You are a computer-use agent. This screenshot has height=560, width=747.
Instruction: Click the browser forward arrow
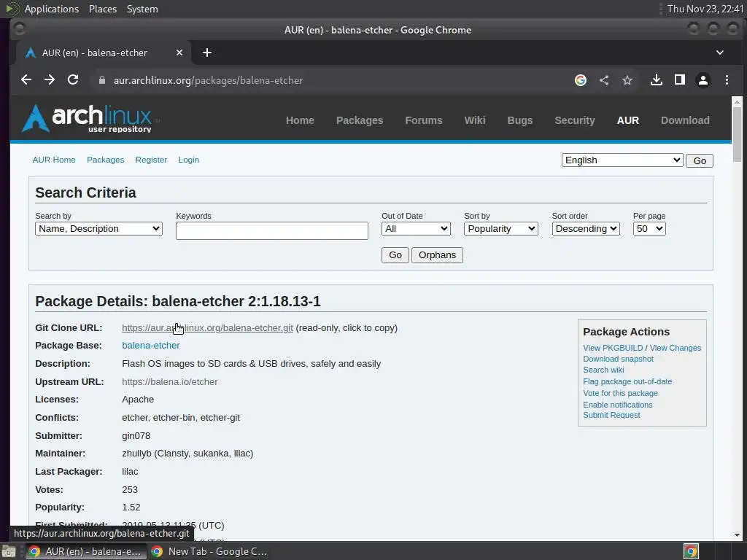tap(50, 80)
